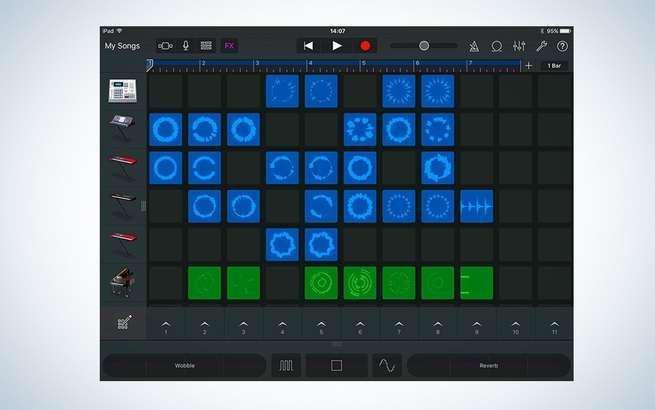Start playback with the Play button
655x410 pixels.
click(337, 46)
